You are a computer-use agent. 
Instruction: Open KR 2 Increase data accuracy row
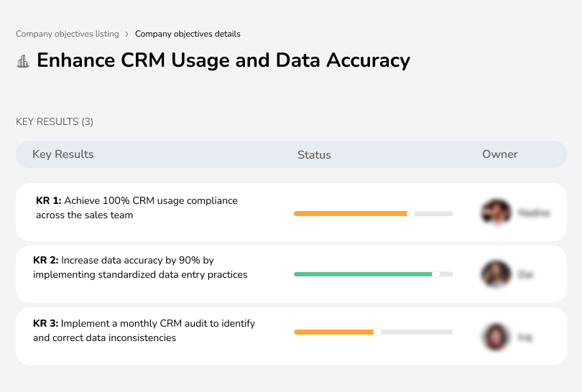[291, 274]
